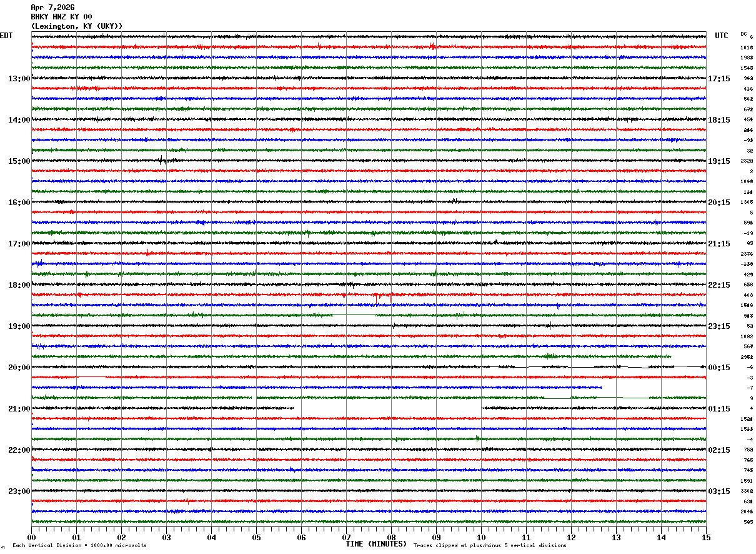756x554 pixels.
Task: Click the Apr 7,2026 date heading
Action: point(52,8)
